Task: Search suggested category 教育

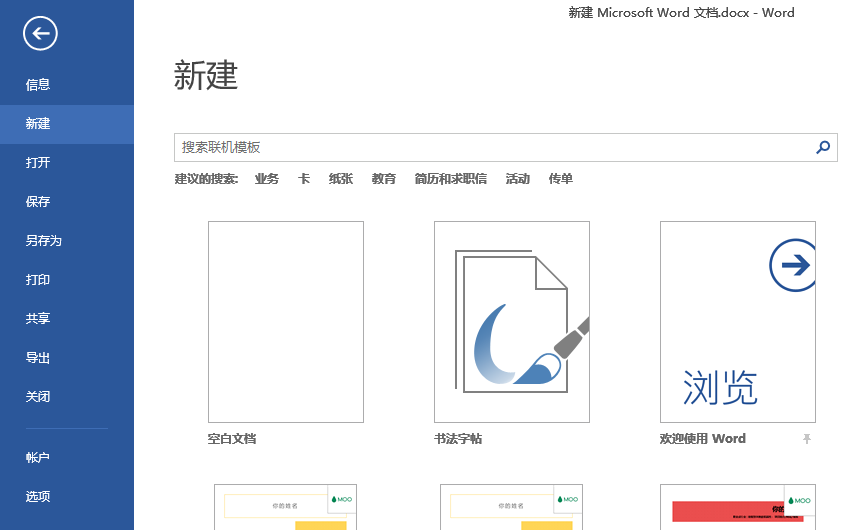Action: 383,179
